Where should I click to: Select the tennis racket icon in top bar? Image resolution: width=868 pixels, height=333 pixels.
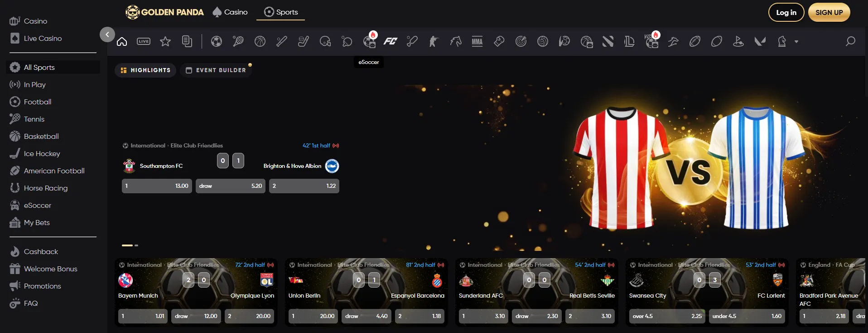pos(238,42)
